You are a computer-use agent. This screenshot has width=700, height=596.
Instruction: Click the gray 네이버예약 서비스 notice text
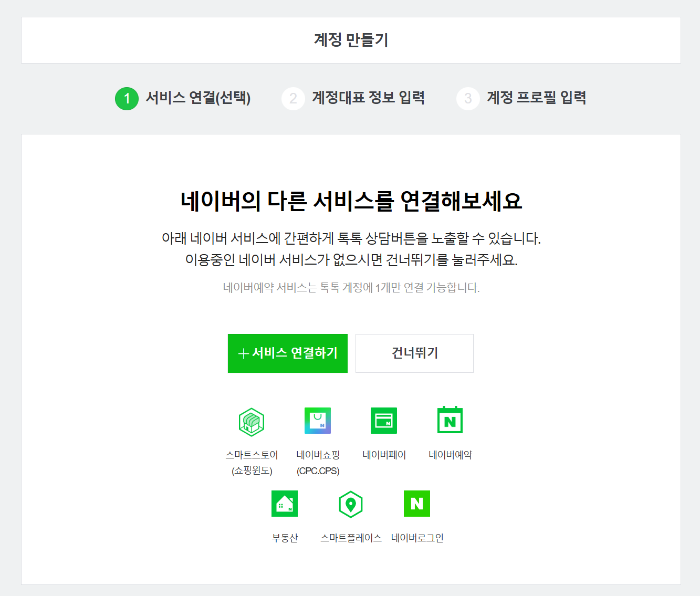click(x=351, y=288)
